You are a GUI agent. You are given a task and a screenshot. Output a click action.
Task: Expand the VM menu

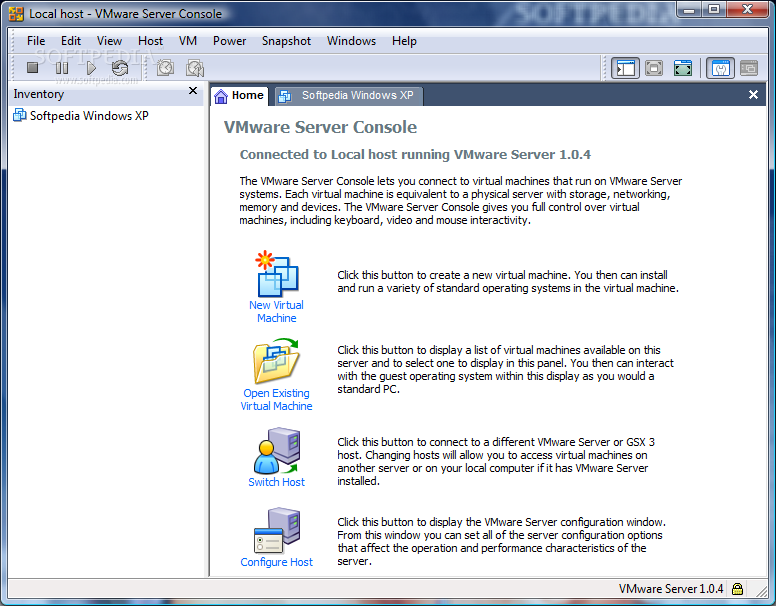click(x=188, y=41)
